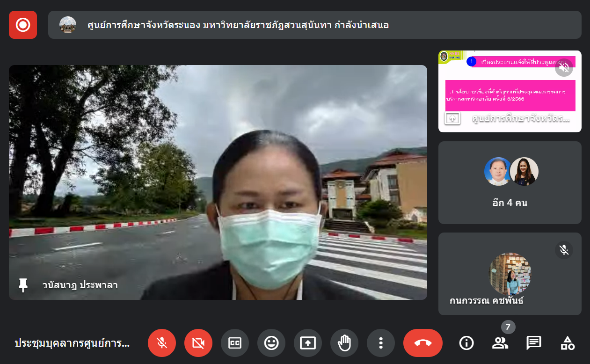Image resolution: width=590 pixels, height=364 pixels.
Task: Click the presenting banner at the top
Action: click(314, 25)
